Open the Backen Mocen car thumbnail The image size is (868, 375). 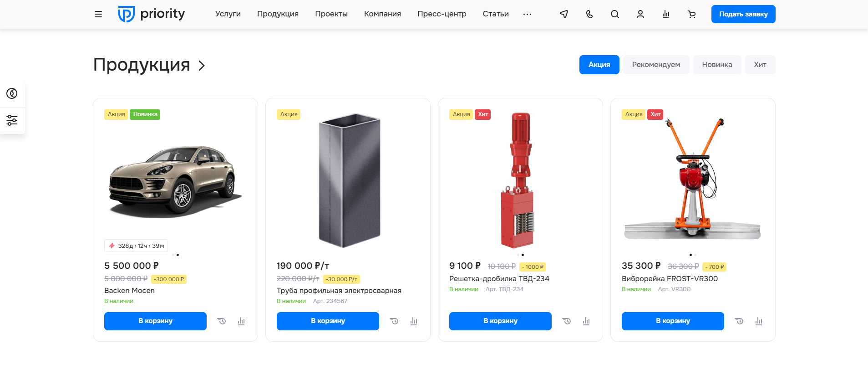point(175,181)
